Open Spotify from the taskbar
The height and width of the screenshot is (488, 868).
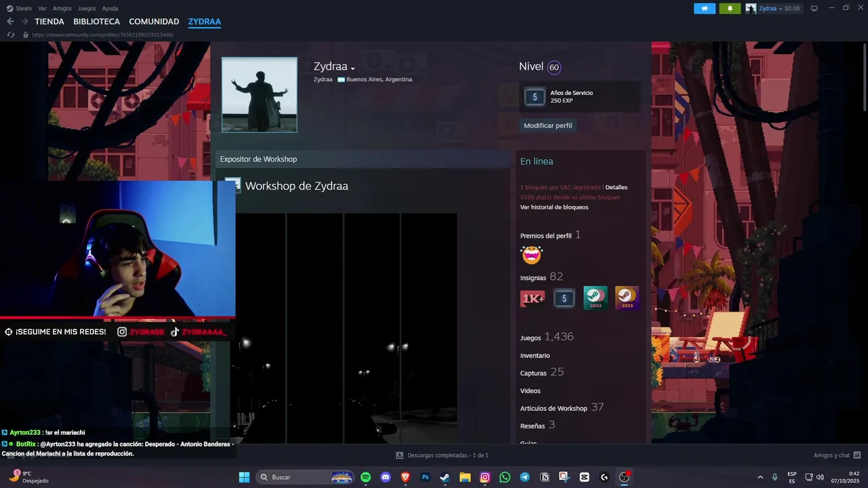[366, 477]
